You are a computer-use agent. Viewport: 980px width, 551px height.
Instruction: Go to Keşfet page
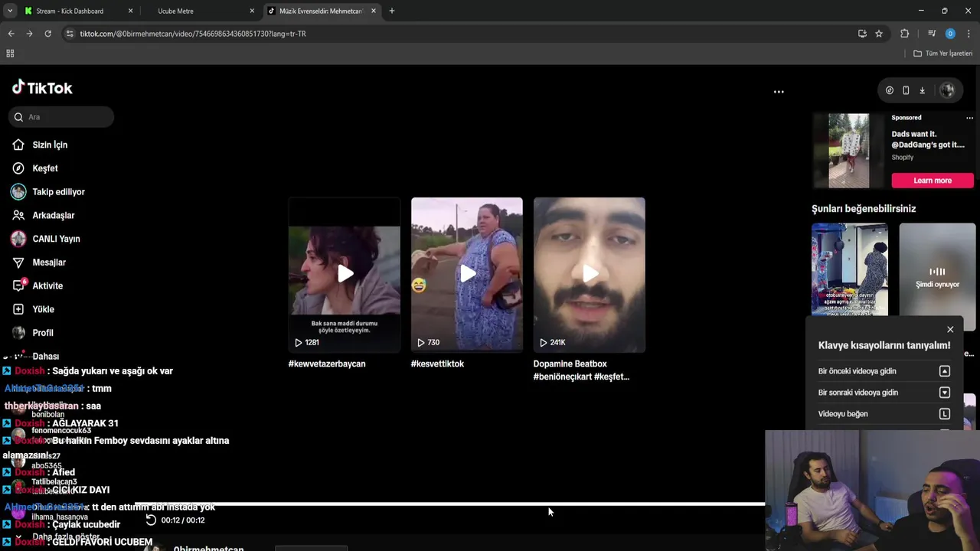(x=44, y=168)
